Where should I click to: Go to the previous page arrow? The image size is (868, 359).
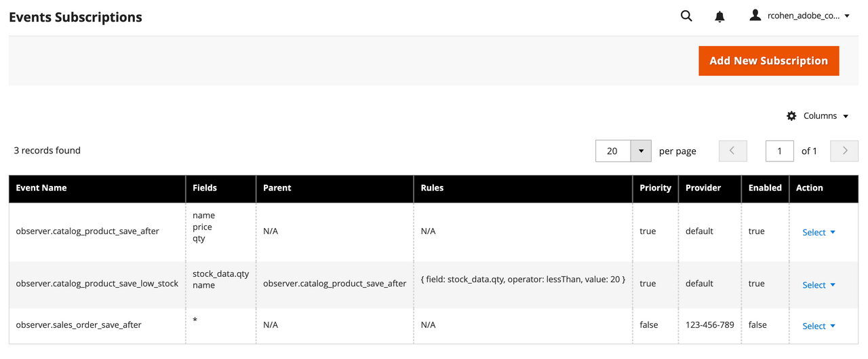point(732,151)
